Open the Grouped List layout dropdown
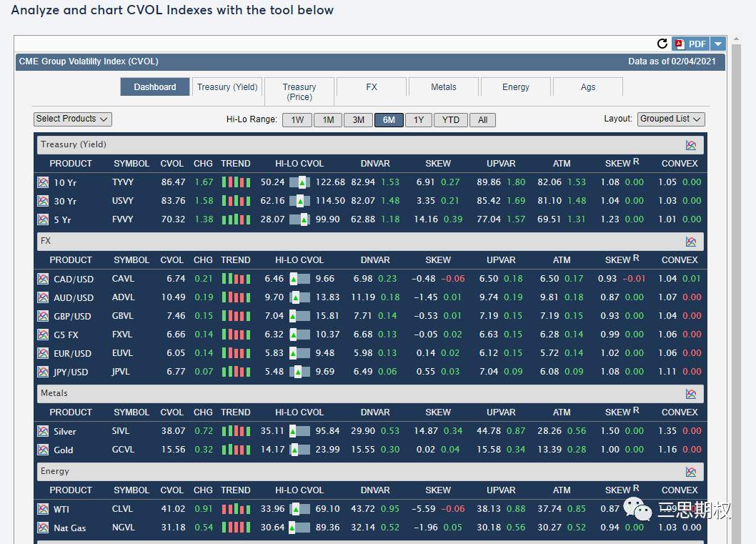The image size is (756, 544). pos(671,119)
